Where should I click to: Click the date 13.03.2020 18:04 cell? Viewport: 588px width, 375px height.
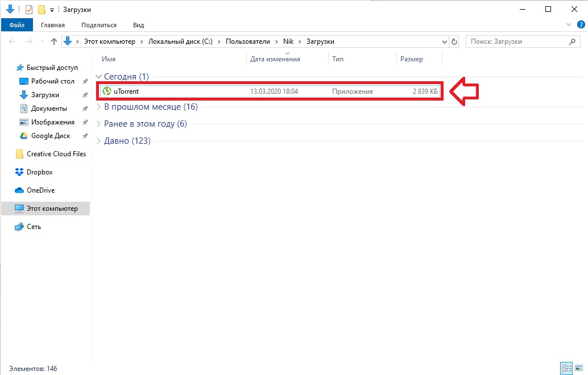pyautogui.click(x=274, y=91)
